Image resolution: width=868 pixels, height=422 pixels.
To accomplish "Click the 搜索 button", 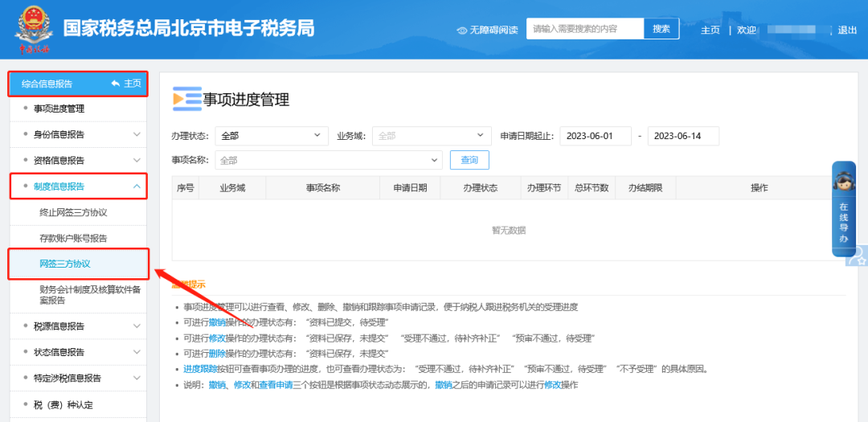I will 661,29.
